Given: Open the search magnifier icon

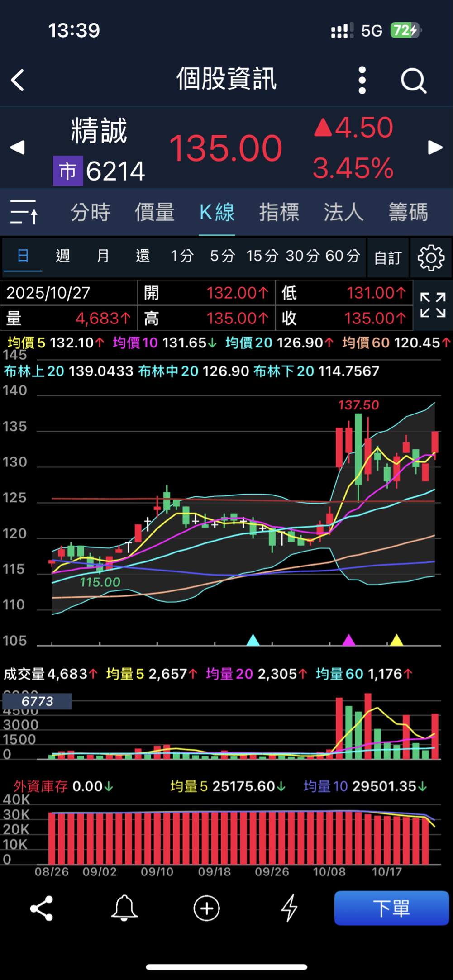Looking at the screenshot, I should (x=414, y=81).
